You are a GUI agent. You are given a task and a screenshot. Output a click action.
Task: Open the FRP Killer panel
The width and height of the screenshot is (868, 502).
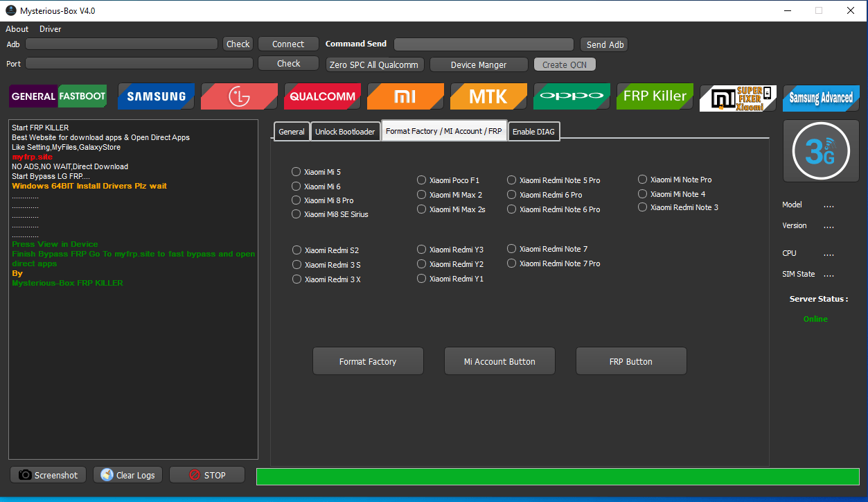(654, 96)
